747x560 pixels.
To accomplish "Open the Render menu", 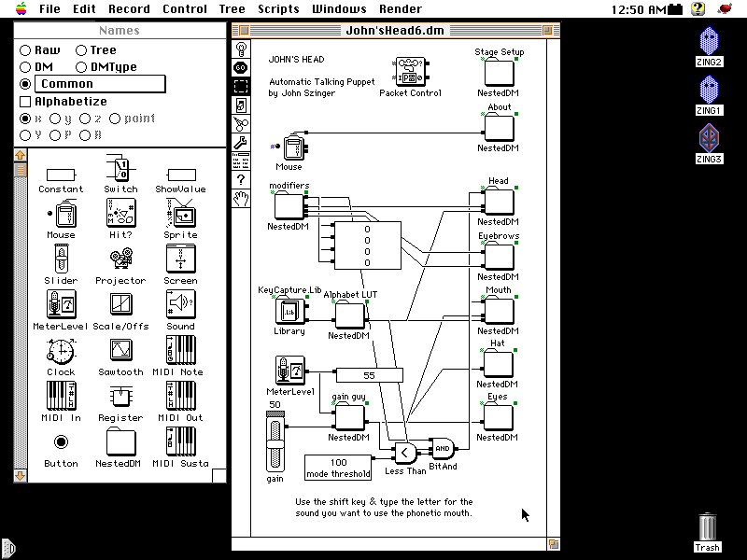I will coord(401,9).
